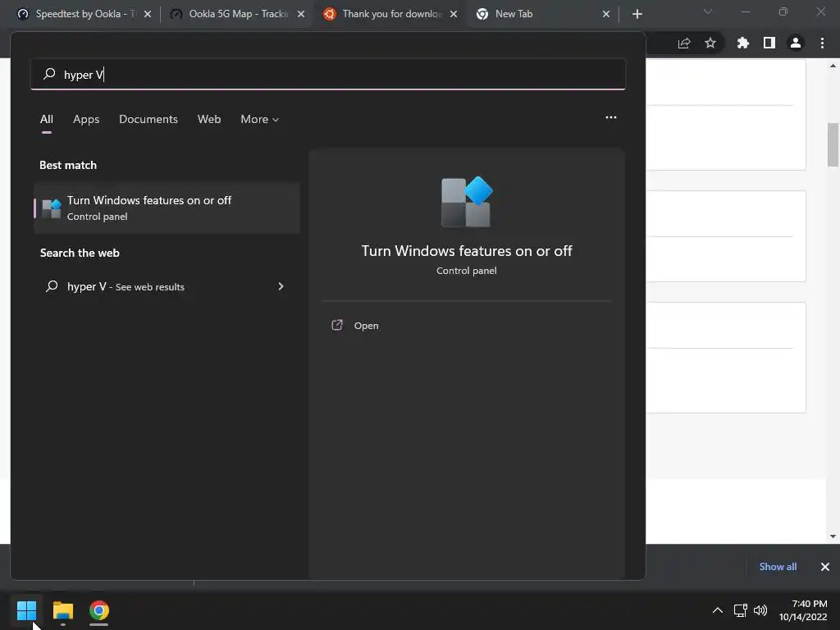
Task: Open Turn Windows features on or off result
Action: [167, 208]
